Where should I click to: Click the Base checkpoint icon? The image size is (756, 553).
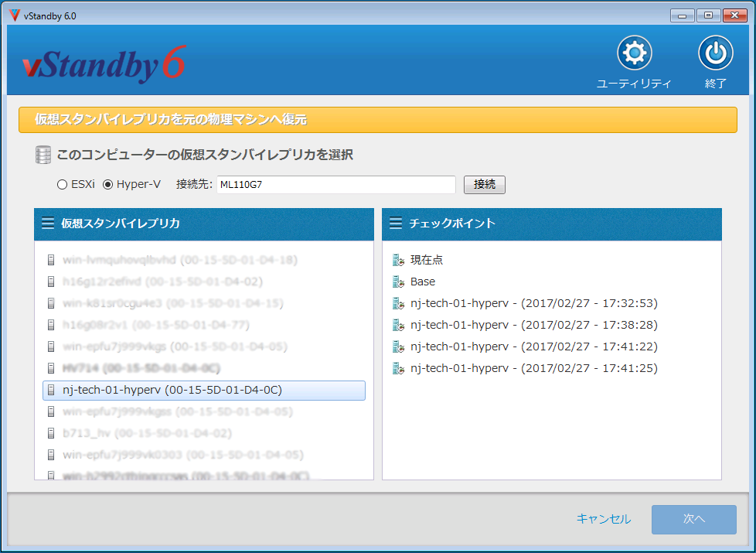click(x=398, y=282)
